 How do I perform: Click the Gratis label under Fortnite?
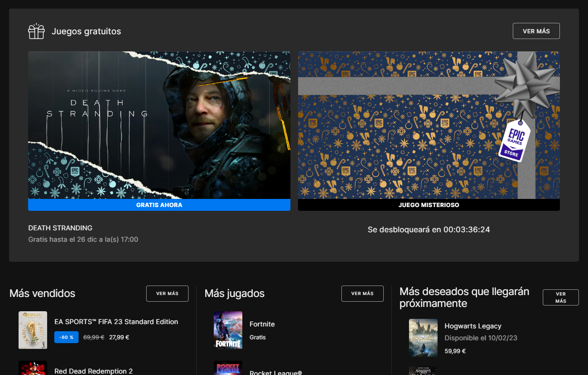(258, 337)
